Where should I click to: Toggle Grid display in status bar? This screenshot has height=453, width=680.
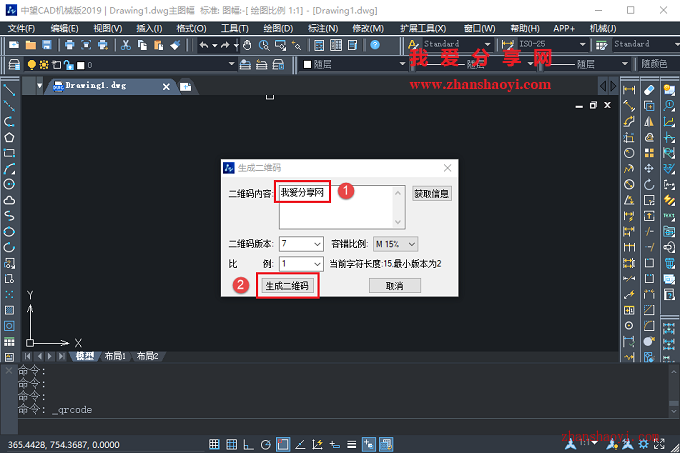pos(232,444)
